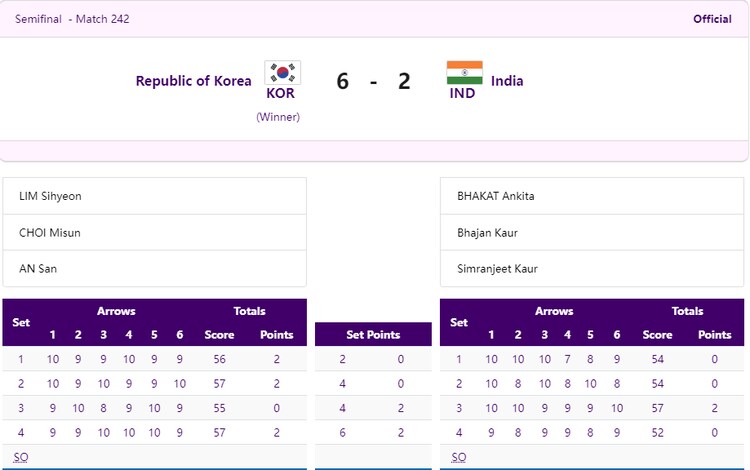Click the Republic of Korea flag icon
Viewport: 750px width, 470px height.
coord(282,72)
